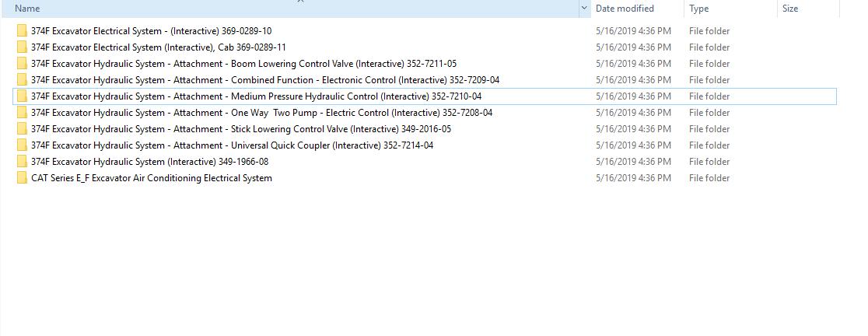This screenshot has height=336, width=868.
Task: Click 'File folder' type of the Quick Coupler row
Action: (709, 145)
